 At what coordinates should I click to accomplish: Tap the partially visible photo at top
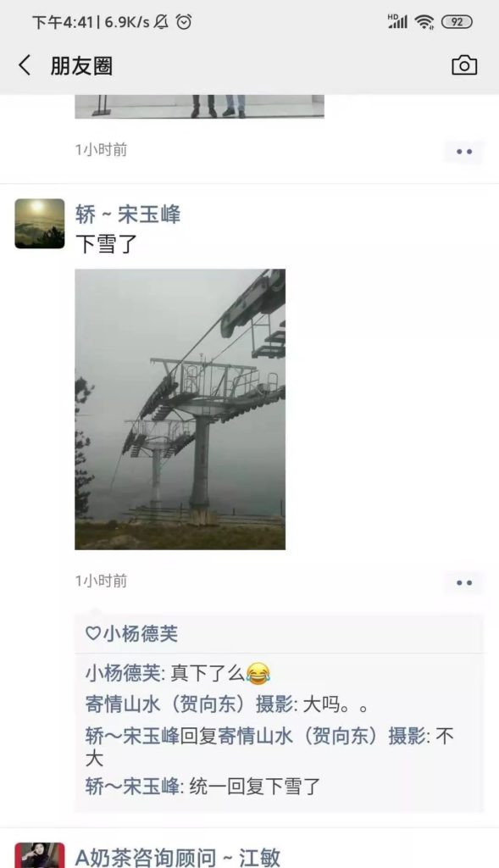coord(200,106)
